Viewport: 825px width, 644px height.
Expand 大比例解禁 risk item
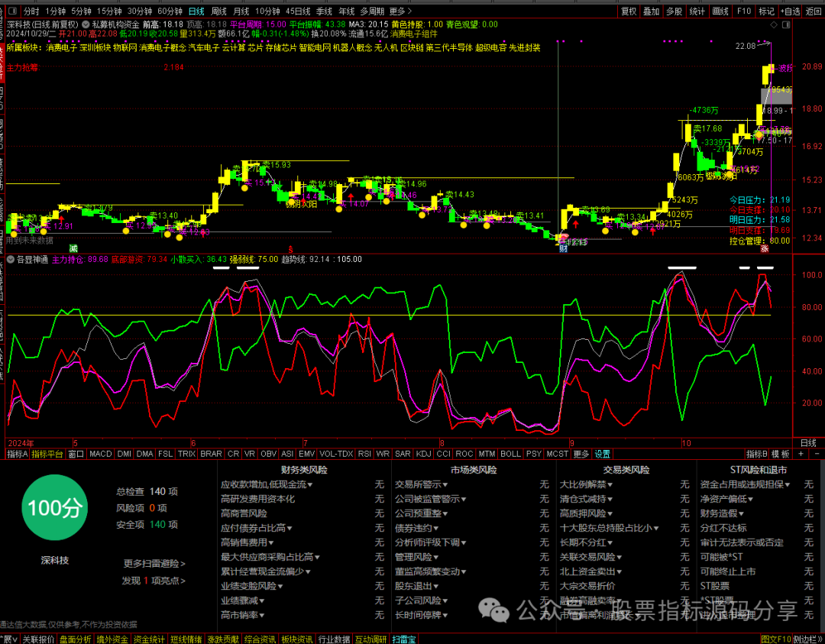(587, 484)
